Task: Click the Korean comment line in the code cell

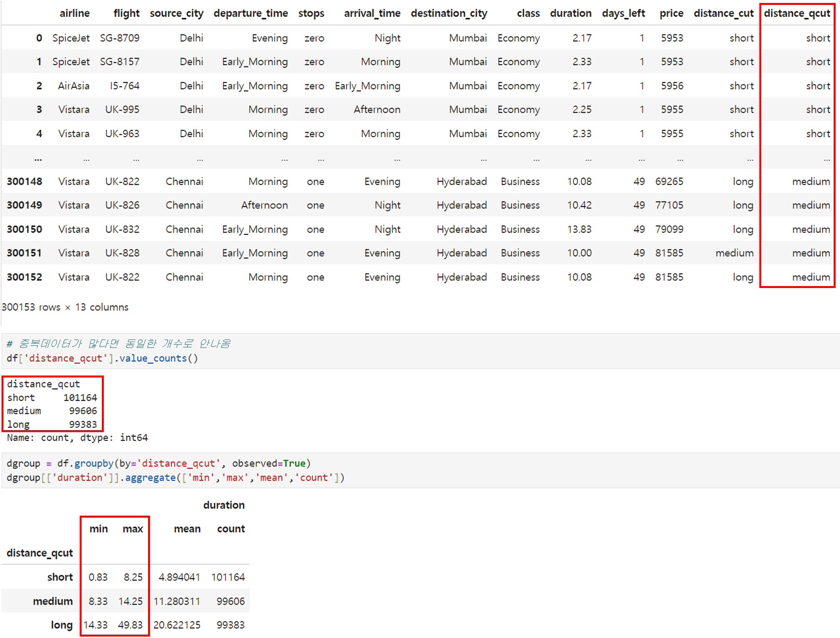Action: click(119, 344)
